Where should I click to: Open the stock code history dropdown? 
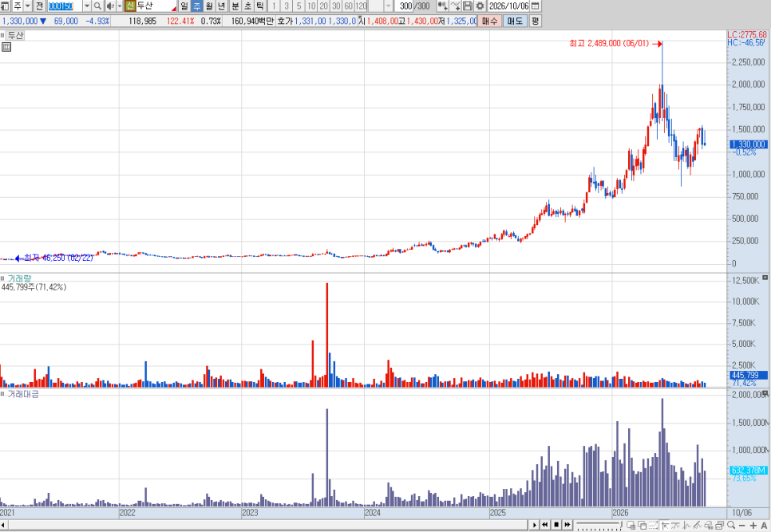tap(87, 6)
